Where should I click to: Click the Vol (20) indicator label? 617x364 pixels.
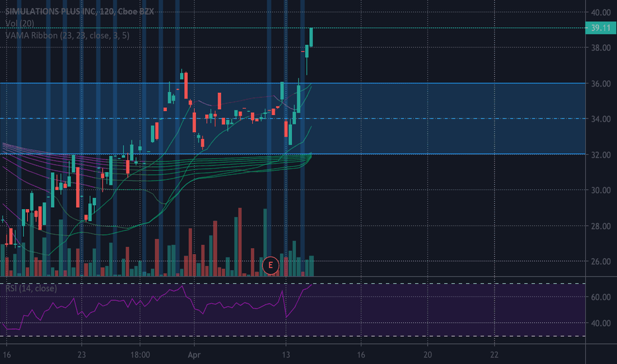click(x=20, y=24)
